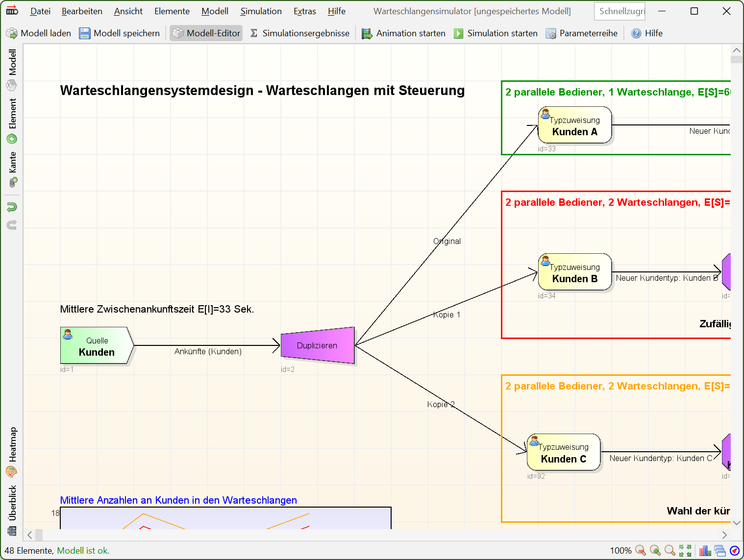The image size is (744, 560).
Task: Open the Modell properties sidebar button
Action: tap(12, 70)
